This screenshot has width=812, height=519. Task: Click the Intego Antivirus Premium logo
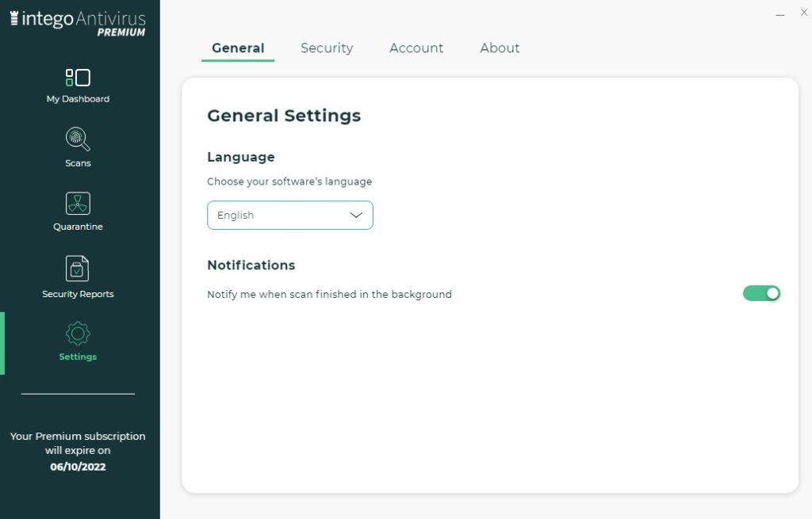[x=78, y=22]
